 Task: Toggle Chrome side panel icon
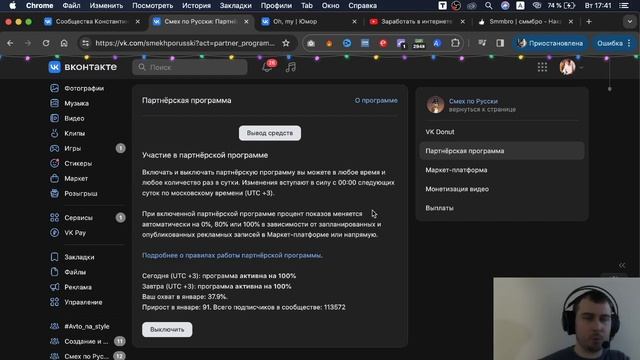click(x=500, y=43)
